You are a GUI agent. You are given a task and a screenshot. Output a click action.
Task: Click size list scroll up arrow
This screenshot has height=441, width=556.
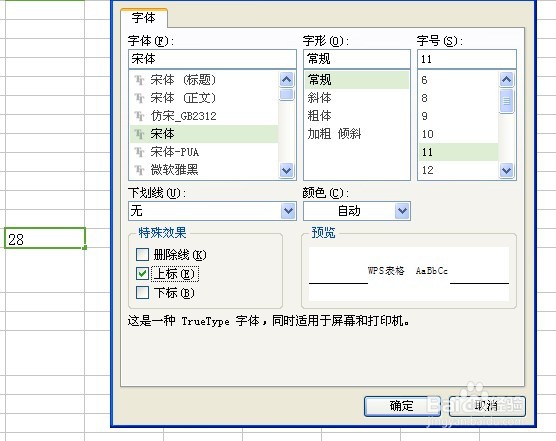pos(507,80)
